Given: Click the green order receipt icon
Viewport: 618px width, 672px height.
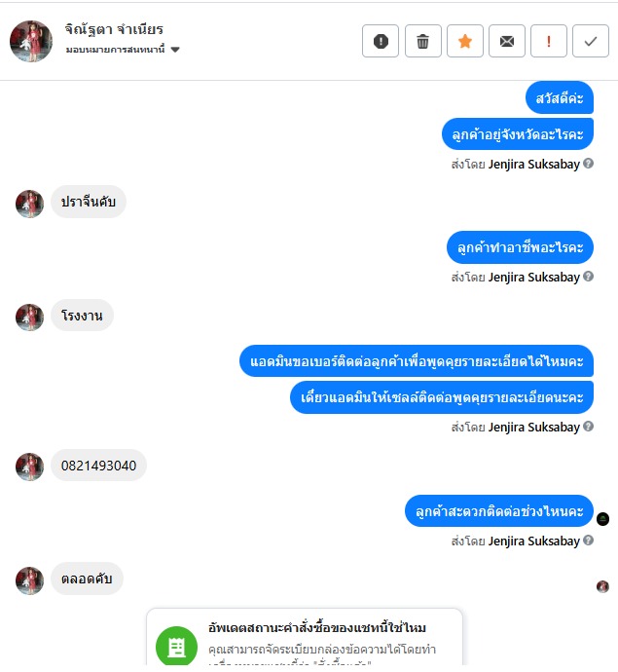Looking at the screenshot, I should [x=176, y=647].
